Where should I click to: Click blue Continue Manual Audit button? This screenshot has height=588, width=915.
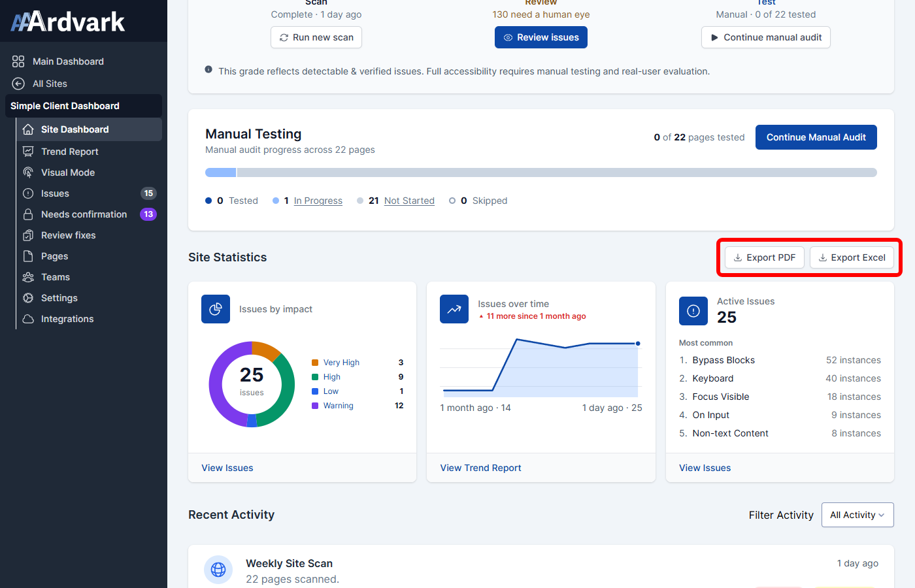816,137
